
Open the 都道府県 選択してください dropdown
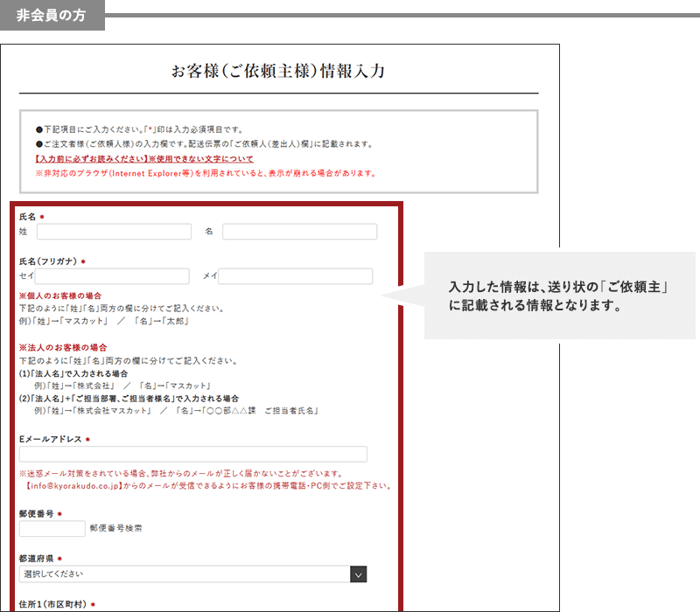184,574
